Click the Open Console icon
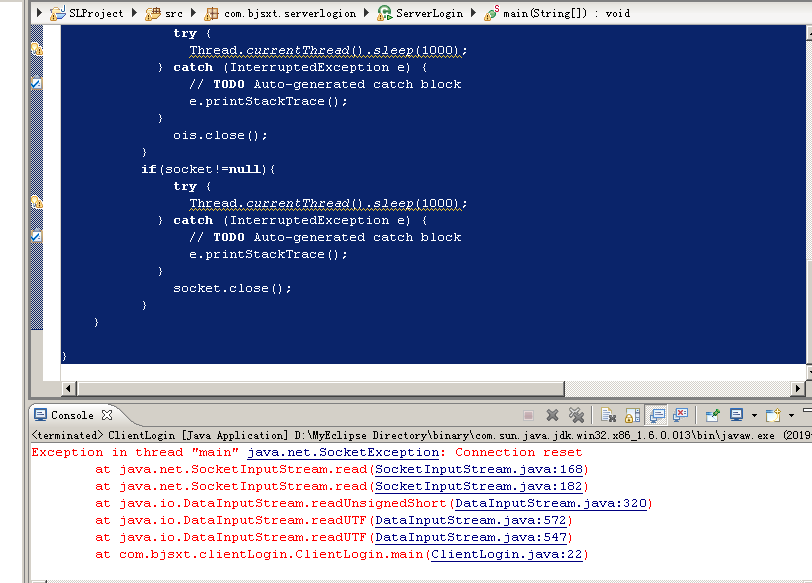The width and height of the screenshot is (812, 583). (x=774, y=415)
